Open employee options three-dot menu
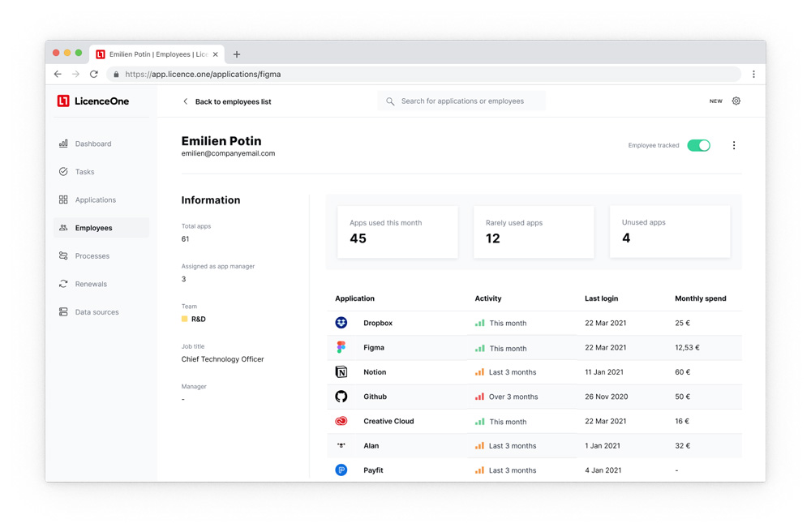 point(733,145)
